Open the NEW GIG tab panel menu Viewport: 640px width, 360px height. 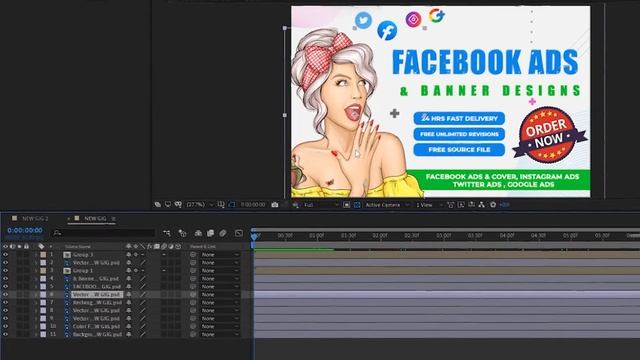point(113,219)
